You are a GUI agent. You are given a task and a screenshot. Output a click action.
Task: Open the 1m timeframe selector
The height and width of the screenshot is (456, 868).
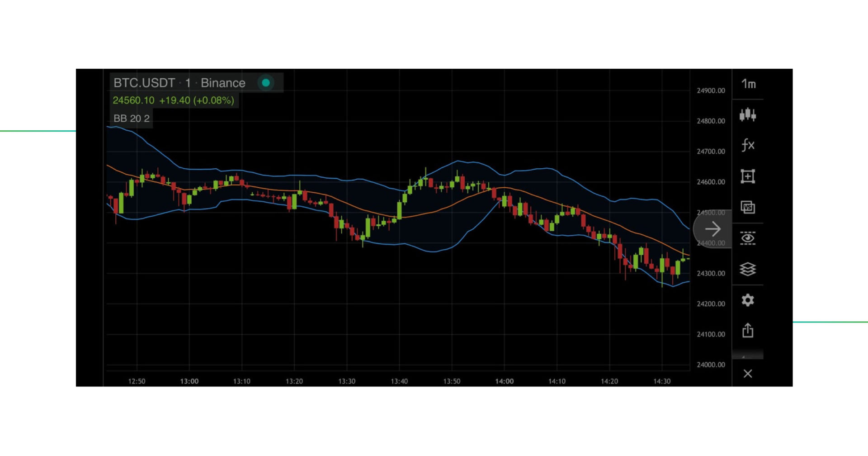748,84
